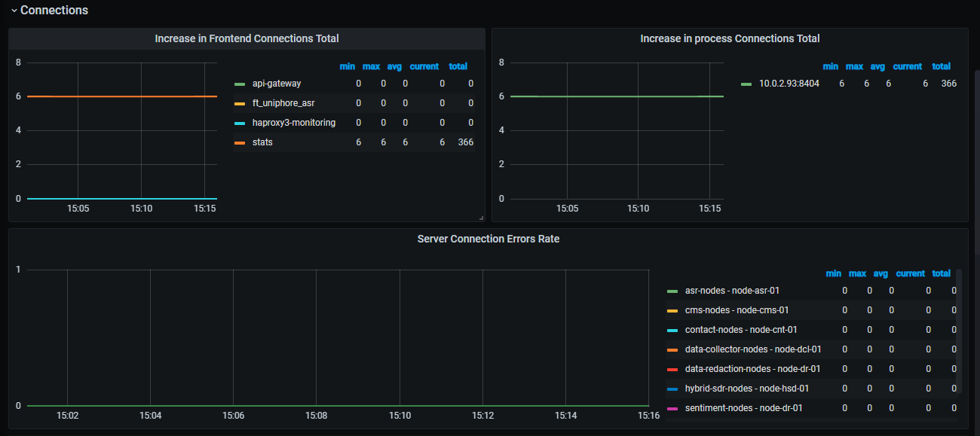Click cms-nodes yellow color swatch
980x436 pixels.
[672, 310]
